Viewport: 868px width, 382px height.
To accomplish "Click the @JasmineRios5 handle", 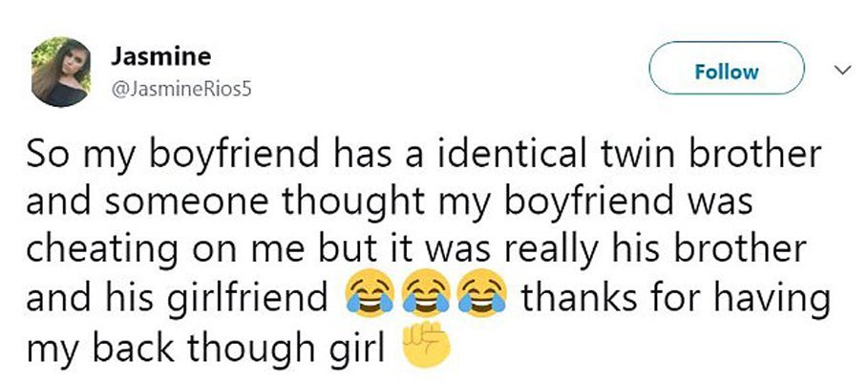I will point(183,89).
